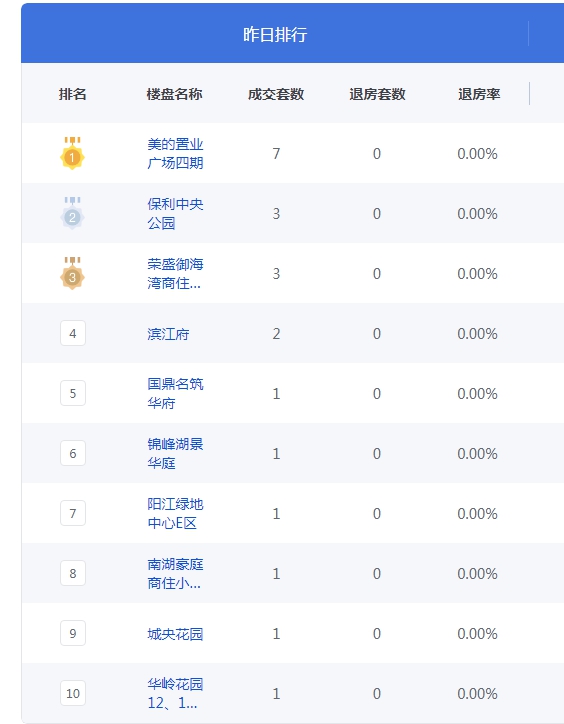Viewport: 564px width, 724px height.
Task: Click 退房套数 value 0 for 城央花园
Action: (377, 634)
